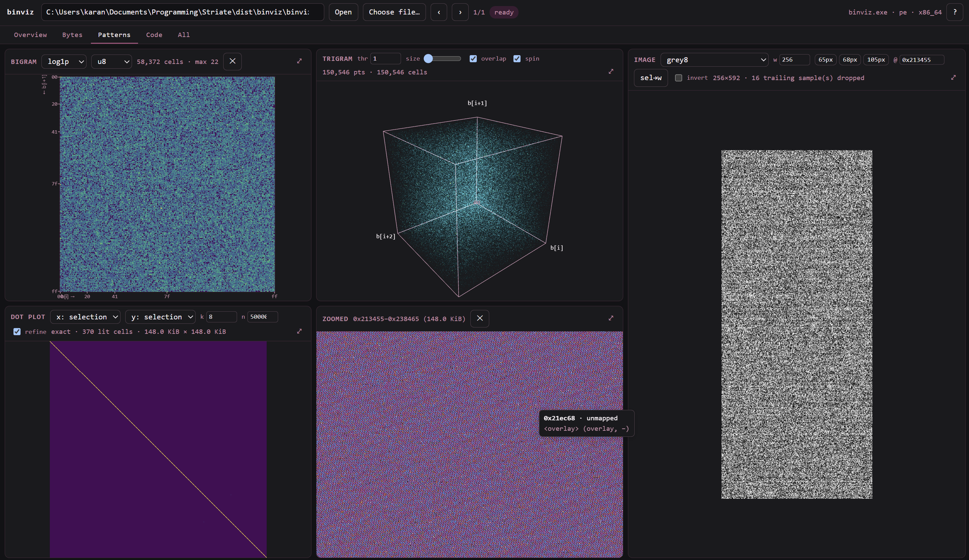
Task: Open the u8 type dropdown
Action: (x=111, y=62)
